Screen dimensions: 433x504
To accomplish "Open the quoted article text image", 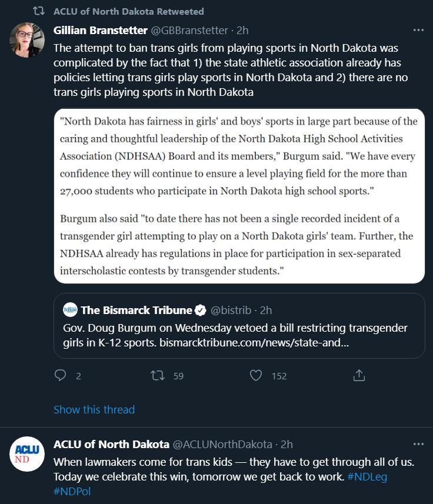I will pyautogui.click(x=239, y=196).
